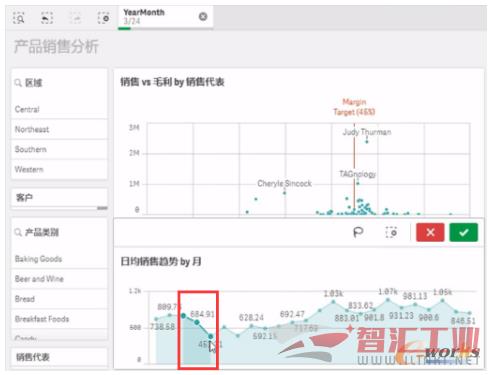Open search in 产品类别 filter pane
Screen dimensions: 490x375
[x=18, y=232]
